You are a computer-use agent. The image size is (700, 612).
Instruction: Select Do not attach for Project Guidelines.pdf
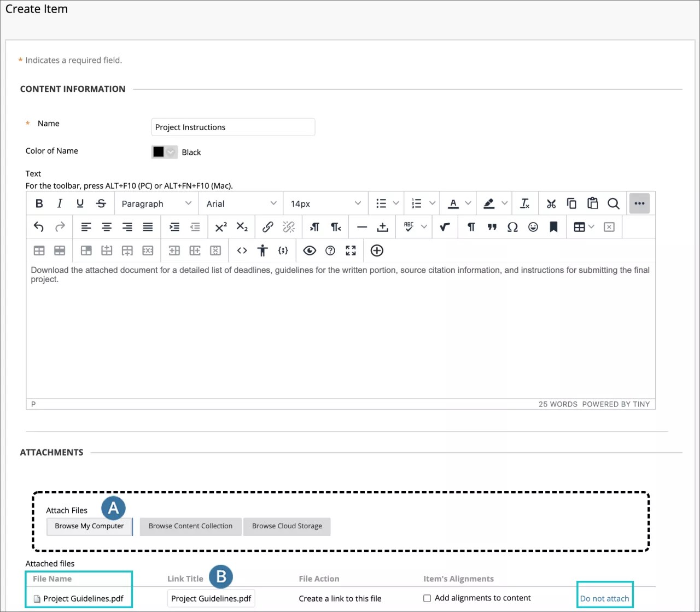[x=604, y=598]
